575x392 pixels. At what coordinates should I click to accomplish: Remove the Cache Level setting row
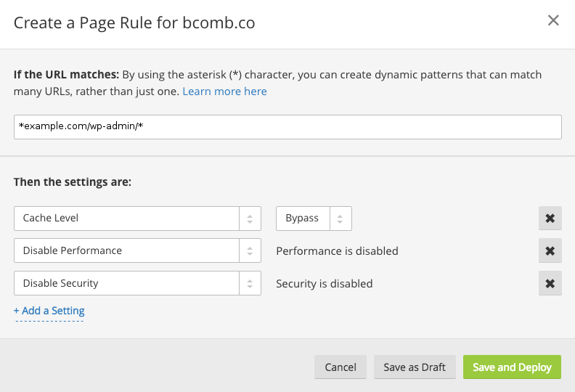pyautogui.click(x=550, y=218)
